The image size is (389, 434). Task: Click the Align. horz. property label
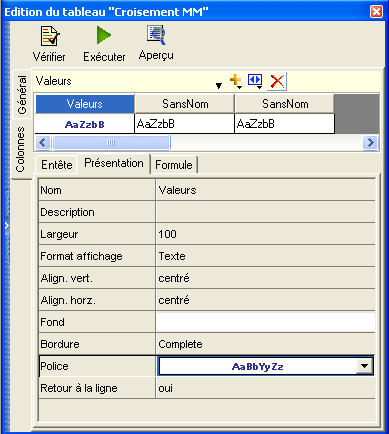coord(68,300)
